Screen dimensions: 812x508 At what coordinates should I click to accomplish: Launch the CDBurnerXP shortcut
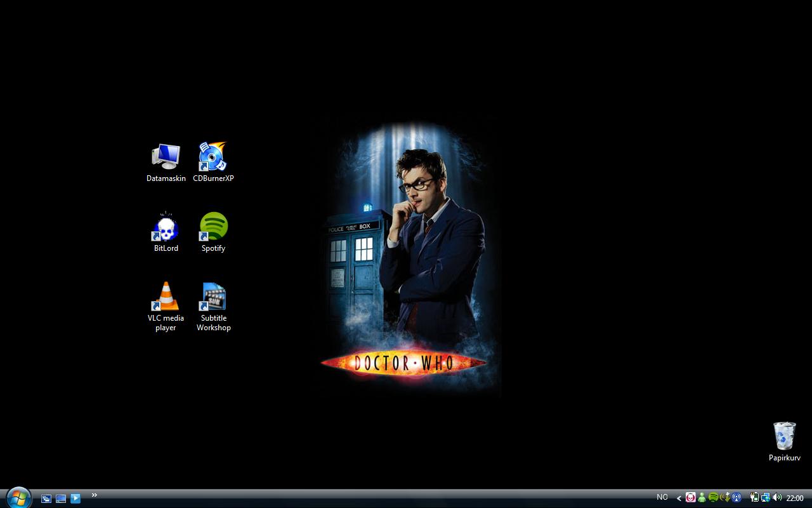(x=213, y=156)
